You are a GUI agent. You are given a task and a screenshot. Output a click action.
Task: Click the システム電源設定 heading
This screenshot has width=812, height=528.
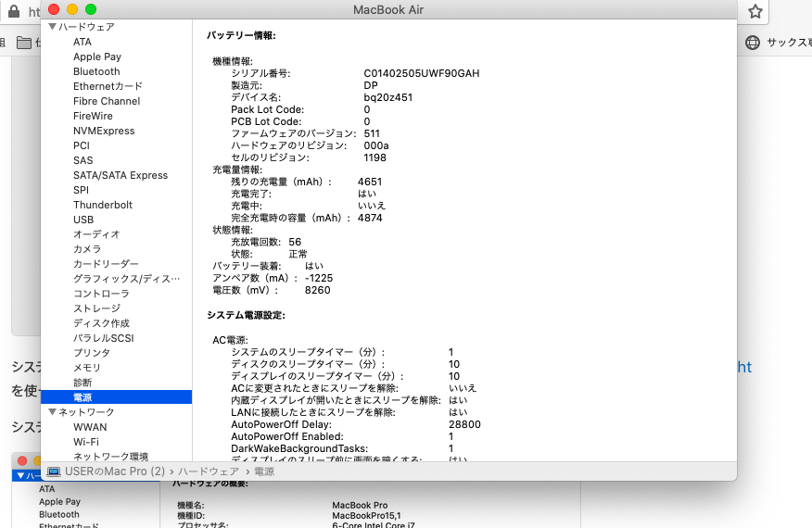(x=246, y=315)
